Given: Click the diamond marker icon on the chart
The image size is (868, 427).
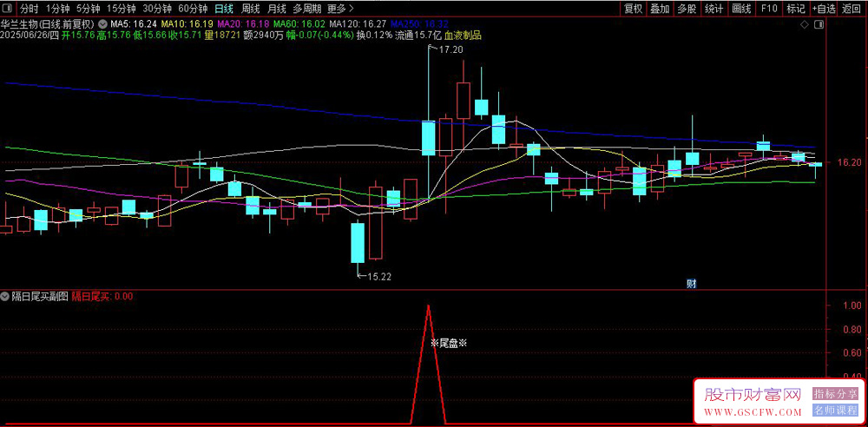Looking at the screenshot, I should 804,24.
